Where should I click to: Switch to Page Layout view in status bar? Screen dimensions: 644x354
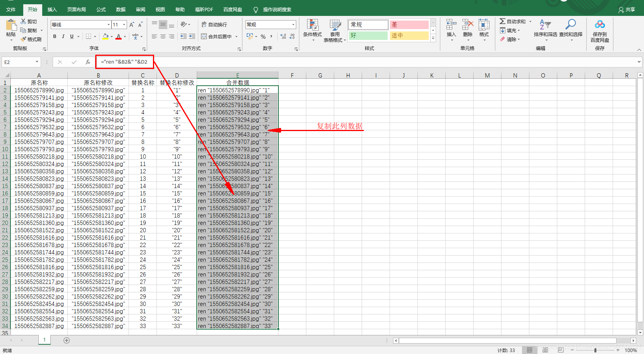tap(545, 350)
